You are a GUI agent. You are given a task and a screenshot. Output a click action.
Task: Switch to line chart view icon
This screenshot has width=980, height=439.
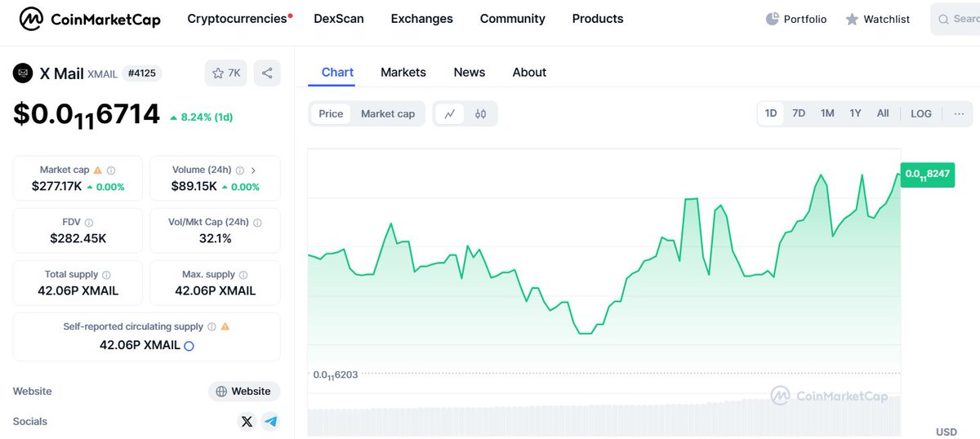pyautogui.click(x=450, y=114)
